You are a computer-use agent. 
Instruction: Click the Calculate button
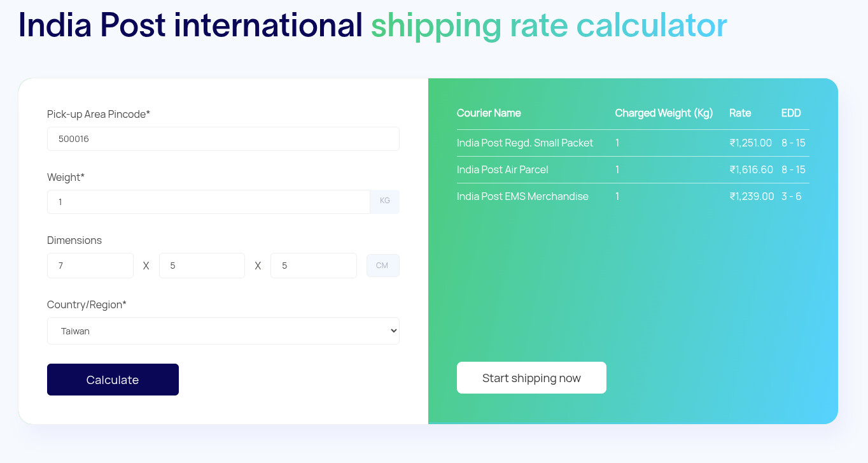coord(113,380)
